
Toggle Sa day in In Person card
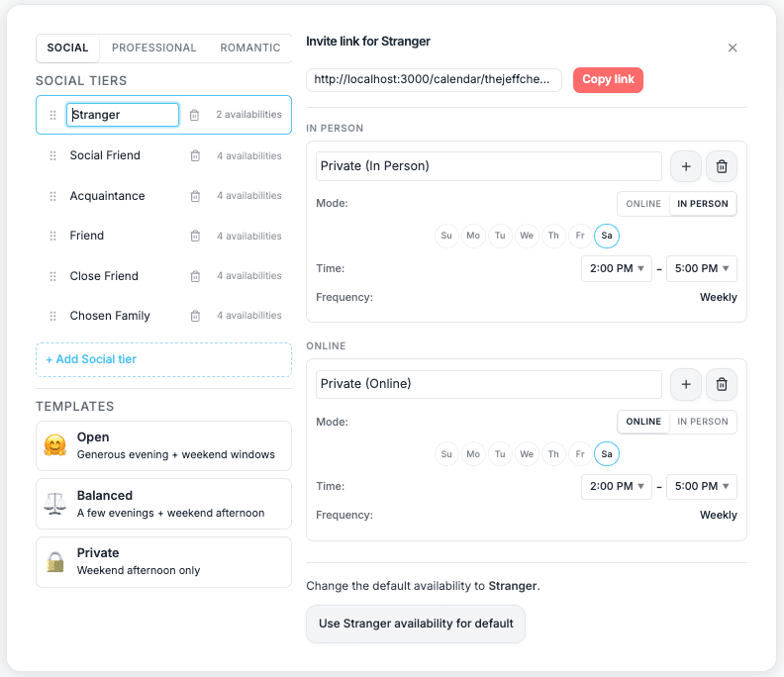click(x=607, y=236)
